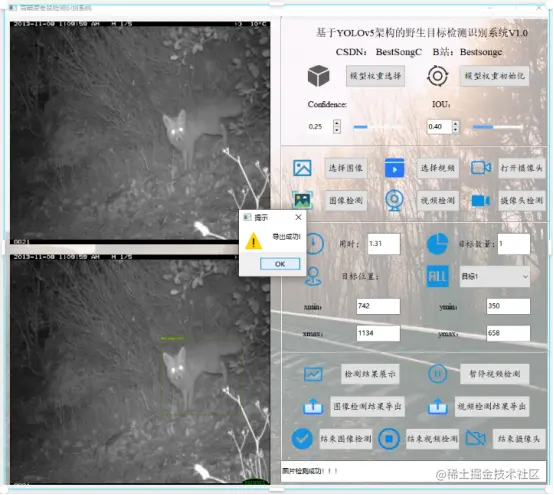This screenshot has width=554, height=495.
Task: Click the xmax field showing 1134
Action: point(378,333)
